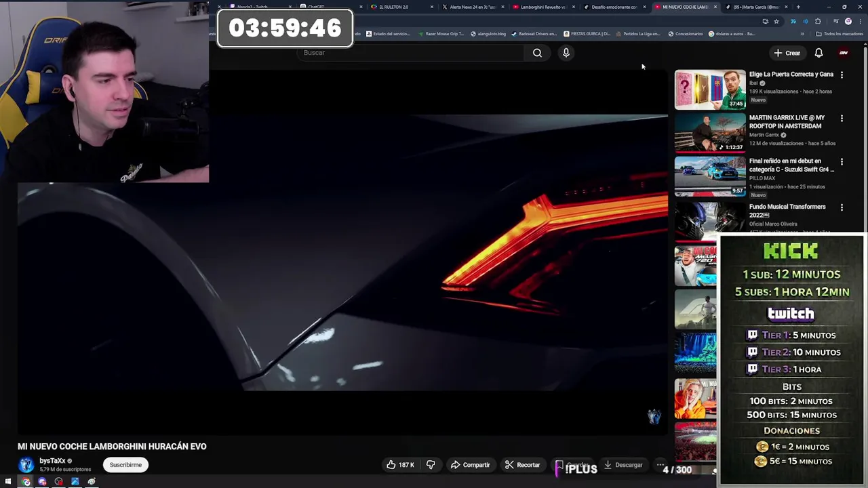The image size is (868, 488).
Task: Open the bysTaXx channel avatar
Action: 26,464
